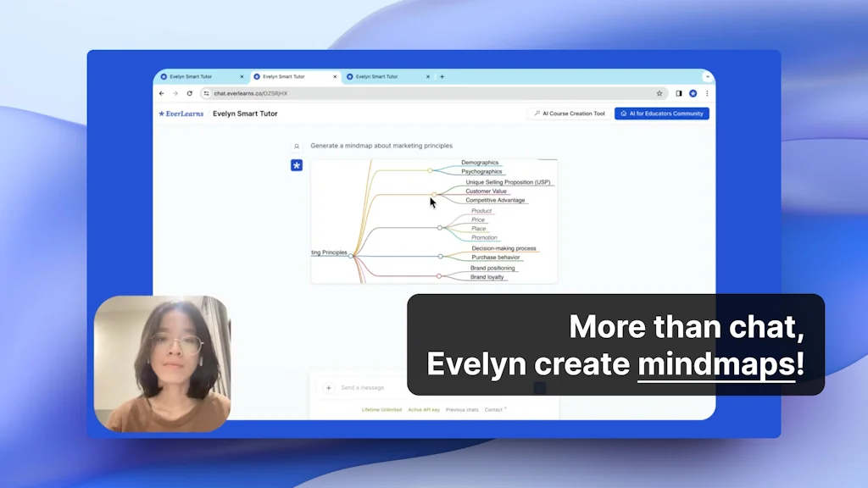Click the EverLearns star logo
868x488 pixels.
point(161,113)
